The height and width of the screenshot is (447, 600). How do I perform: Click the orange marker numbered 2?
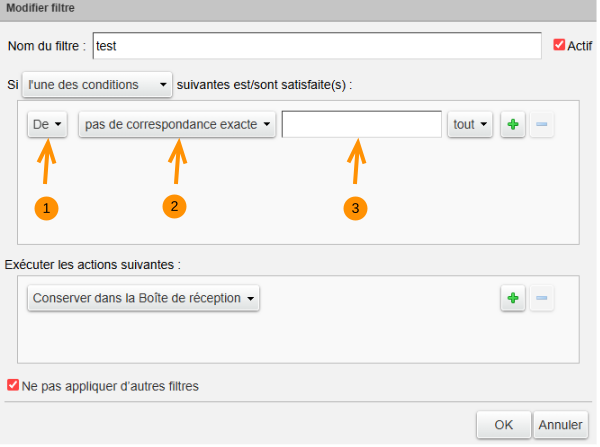(175, 205)
